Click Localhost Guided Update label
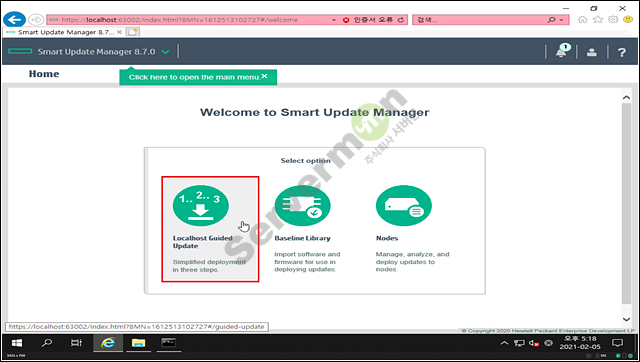The height and width of the screenshot is (362, 640). 202,242
